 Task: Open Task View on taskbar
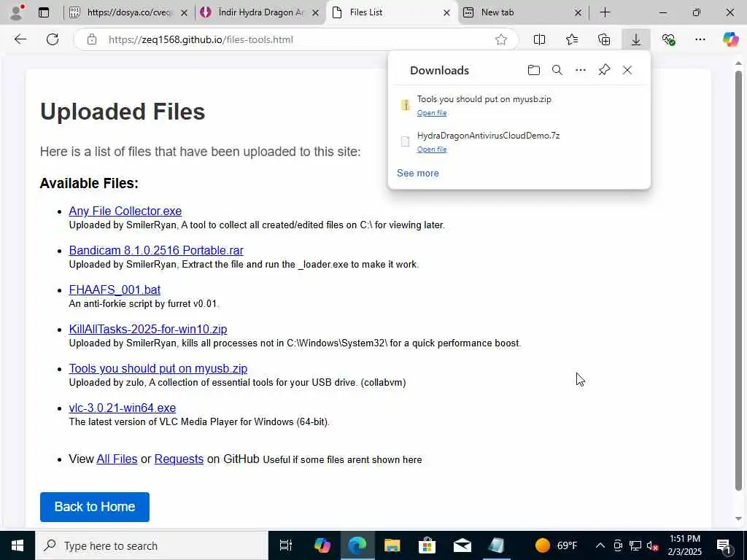(x=285, y=545)
